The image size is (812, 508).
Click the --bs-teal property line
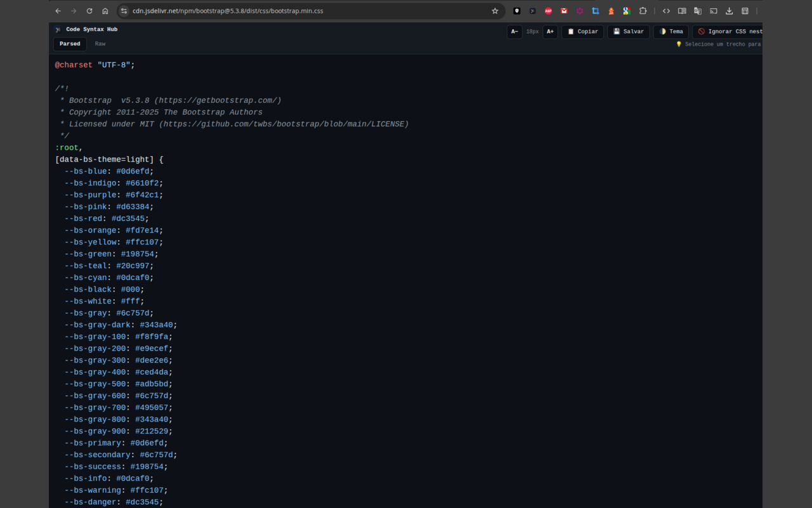pos(109,266)
